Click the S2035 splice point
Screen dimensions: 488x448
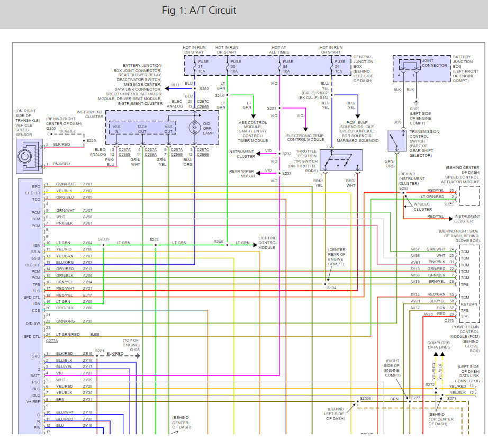tap(103, 245)
